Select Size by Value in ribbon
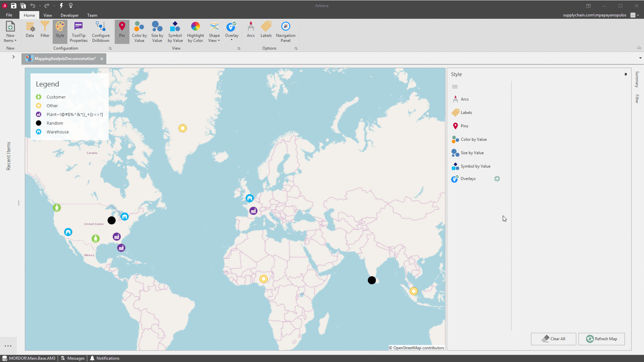Viewport: 644px width, 362px height. (157, 32)
